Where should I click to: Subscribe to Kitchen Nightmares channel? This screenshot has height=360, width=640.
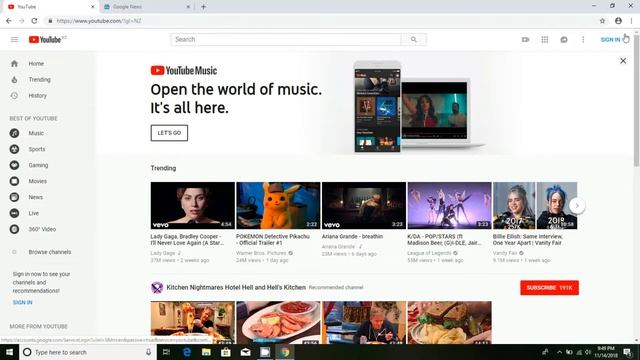point(549,288)
